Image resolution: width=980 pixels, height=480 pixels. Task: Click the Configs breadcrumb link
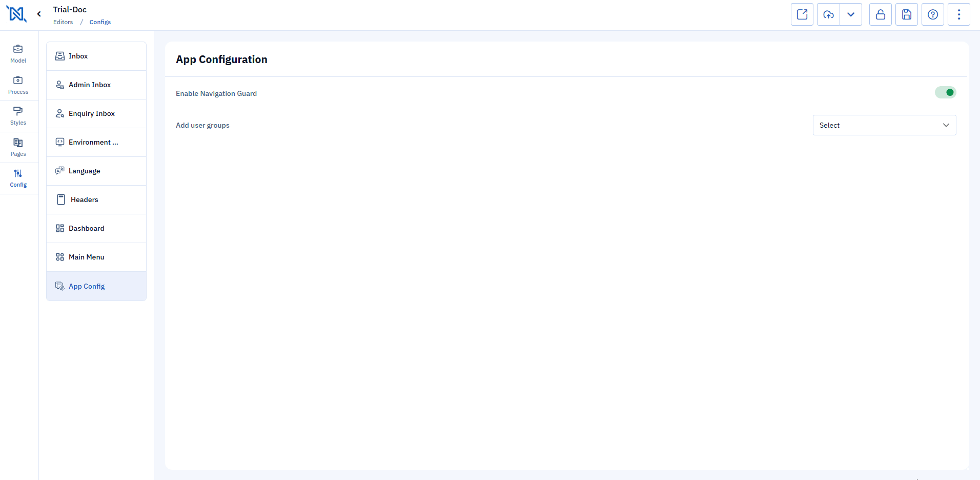pyautogui.click(x=100, y=22)
